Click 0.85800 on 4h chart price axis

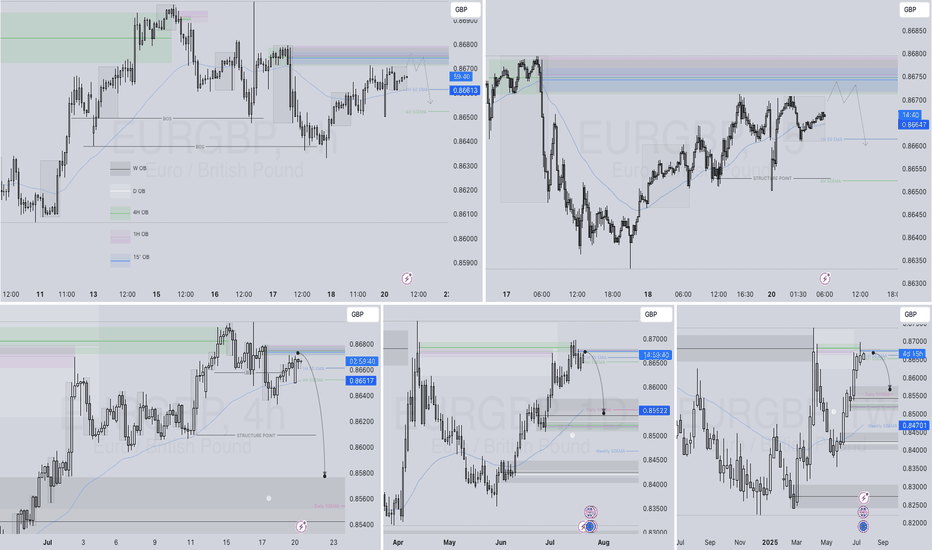(x=361, y=473)
